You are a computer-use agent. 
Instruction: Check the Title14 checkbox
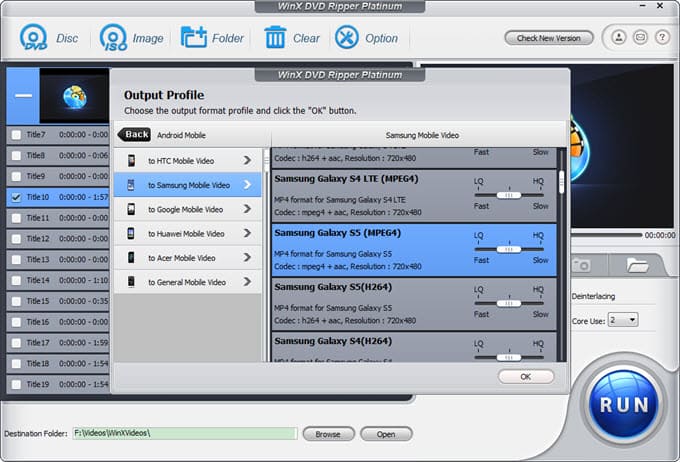[x=16, y=280]
